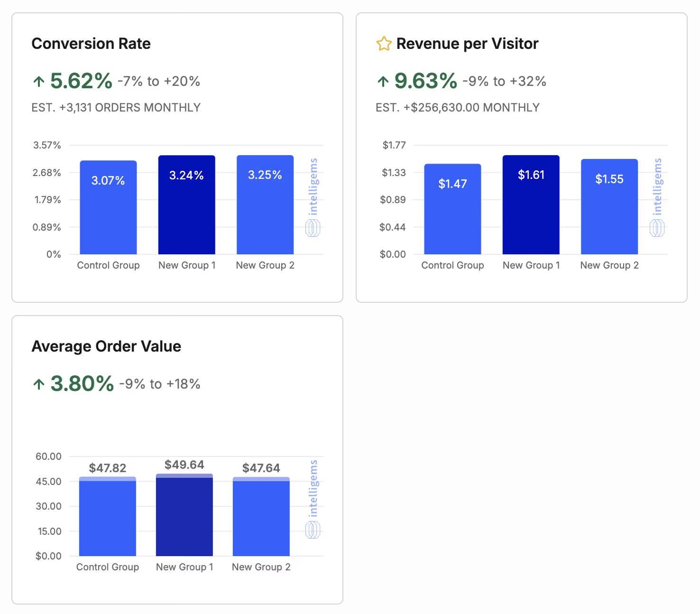The image size is (700, 614).
Task: Click the EST. +3,131 ORDERS MONTHLY text
Action: [116, 108]
